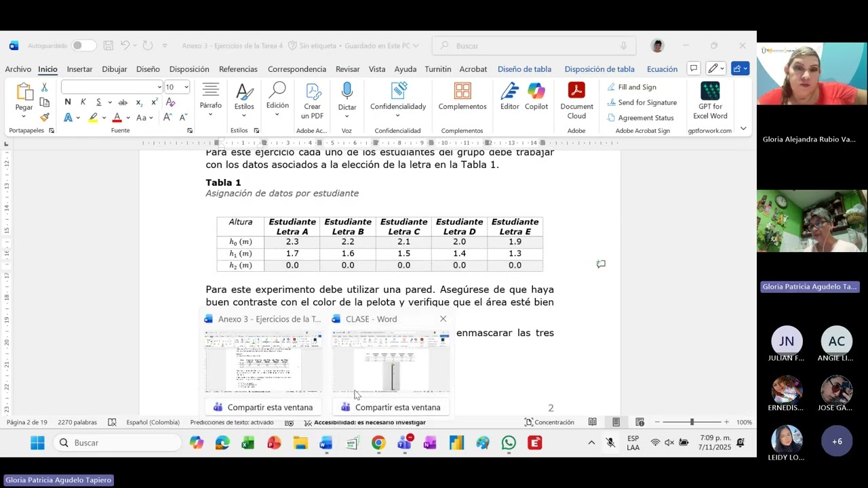Toggle the Autoguardado switch
The width and height of the screenshot is (868, 488).
84,45
